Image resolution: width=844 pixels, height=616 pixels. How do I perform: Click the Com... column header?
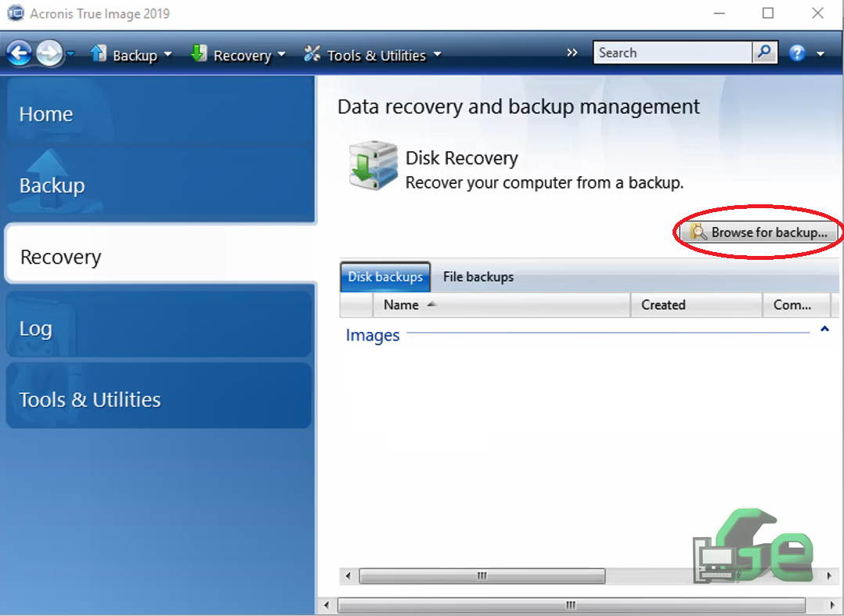(797, 305)
